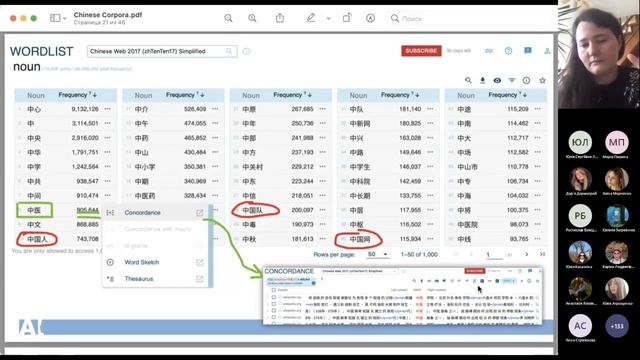Open Concordance in new tab icon
This screenshot has height=360, width=640.
pos(200,213)
